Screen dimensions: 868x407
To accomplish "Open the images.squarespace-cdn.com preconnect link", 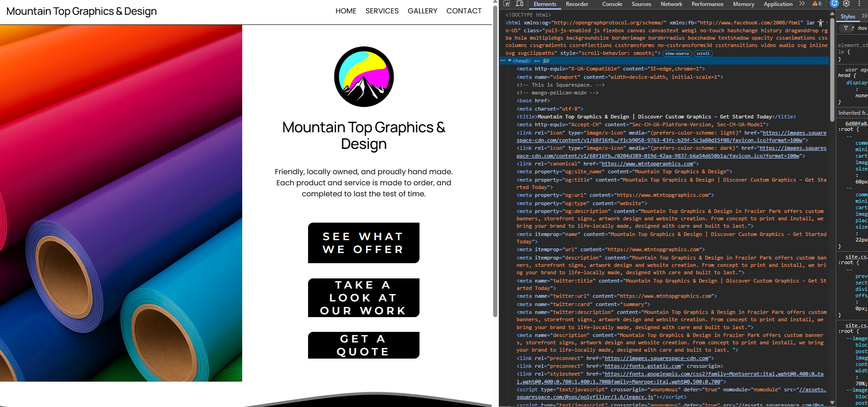I will click(x=656, y=358).
